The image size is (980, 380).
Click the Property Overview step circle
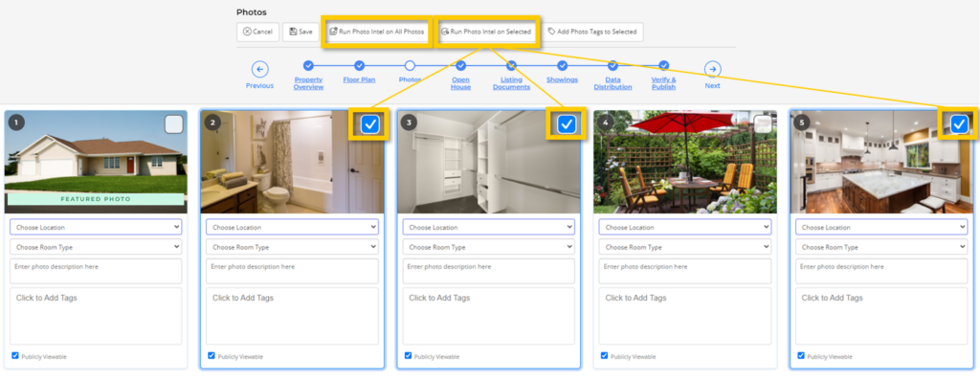pyautogui.click(x=308, y=65)
